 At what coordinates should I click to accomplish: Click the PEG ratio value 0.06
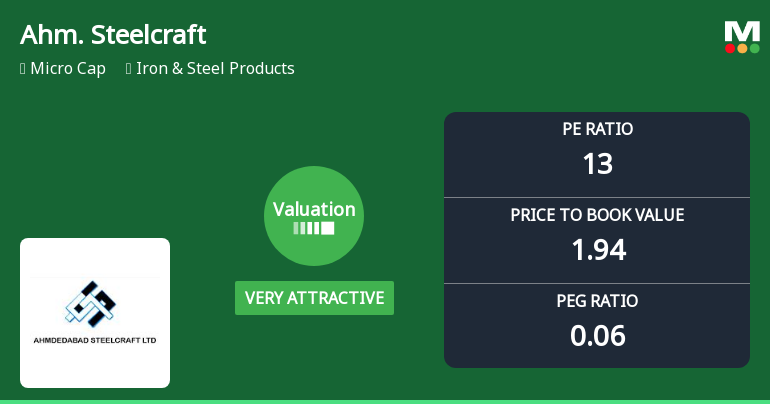tap(597, 336)
